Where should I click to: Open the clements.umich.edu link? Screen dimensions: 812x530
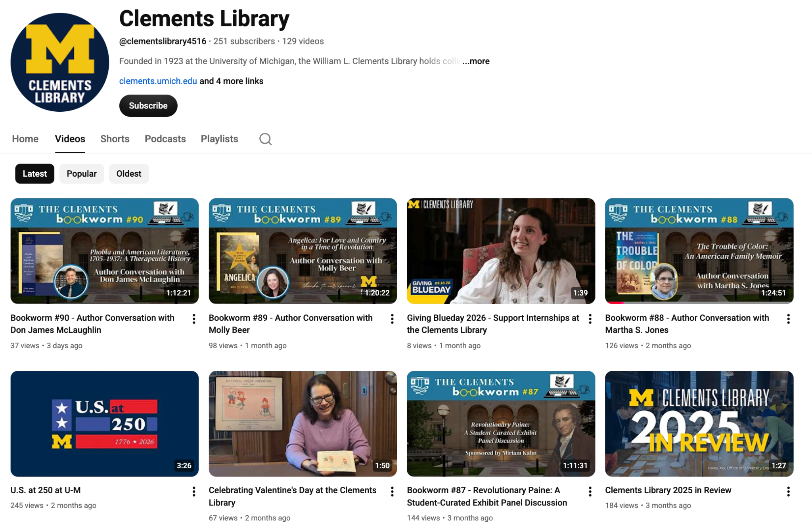(x=158, y=81)
